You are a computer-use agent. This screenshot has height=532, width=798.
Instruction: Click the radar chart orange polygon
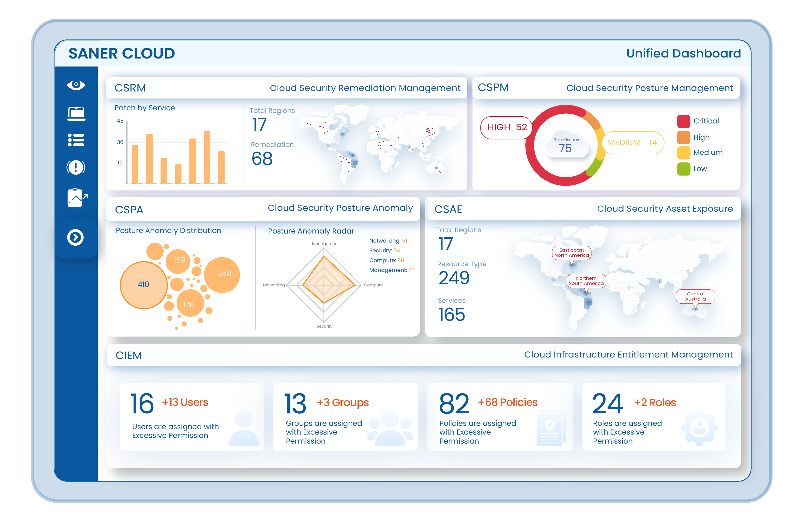(328, 280)
